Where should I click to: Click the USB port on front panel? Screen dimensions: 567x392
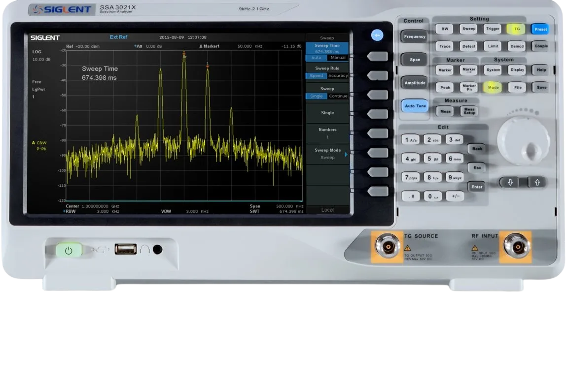coord(125,249)
